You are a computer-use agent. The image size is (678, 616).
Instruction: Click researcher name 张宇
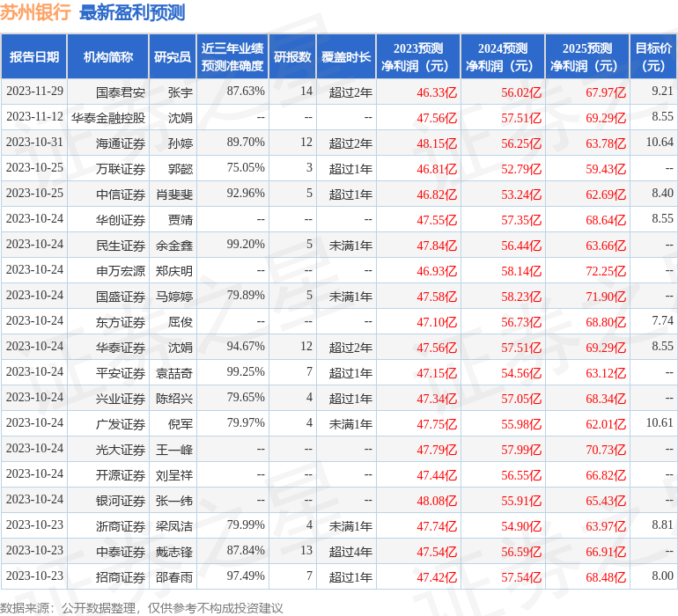point(181,92)
